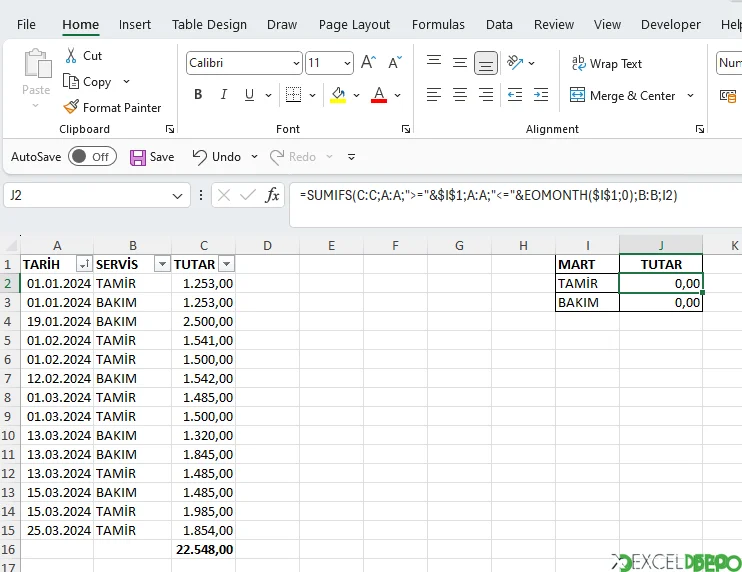Switch to the Insert tab
Viewport: 742px width, 572px height.
135,25
